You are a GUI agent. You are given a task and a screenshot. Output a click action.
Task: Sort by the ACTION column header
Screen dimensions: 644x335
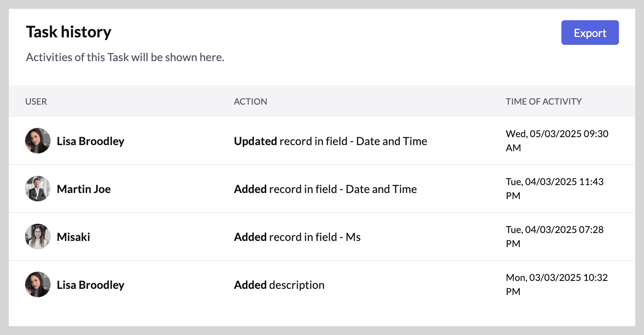tap(250, 101)
